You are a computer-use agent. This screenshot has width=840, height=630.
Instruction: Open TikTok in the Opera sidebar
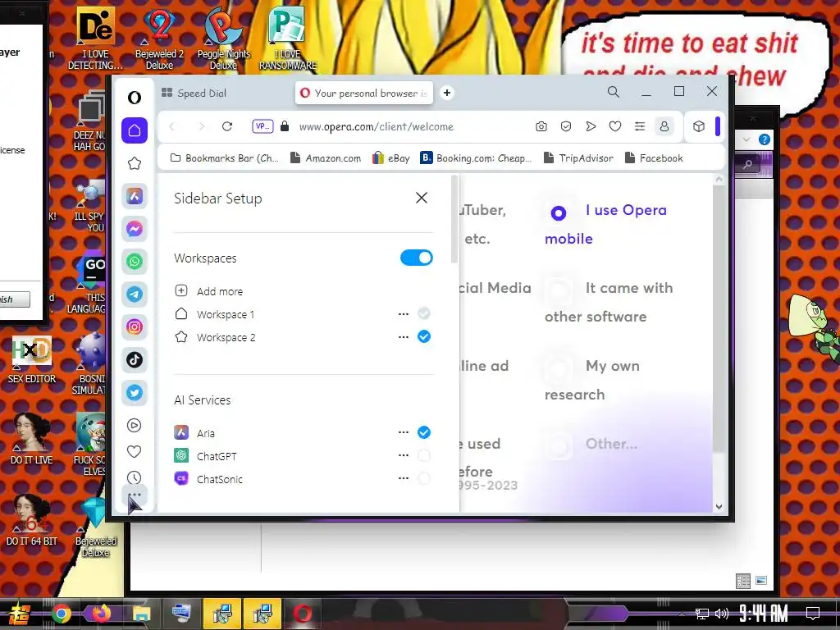(135, 359)
